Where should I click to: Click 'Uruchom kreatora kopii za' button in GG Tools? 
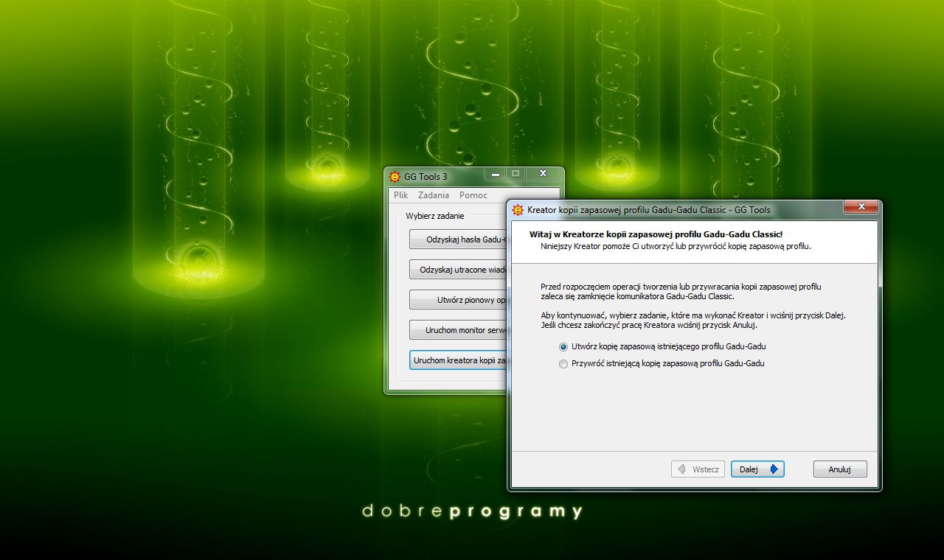(458, 360)
